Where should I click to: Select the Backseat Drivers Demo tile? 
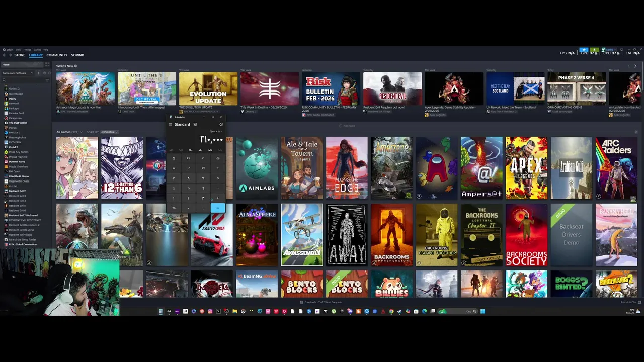point(571,235)
